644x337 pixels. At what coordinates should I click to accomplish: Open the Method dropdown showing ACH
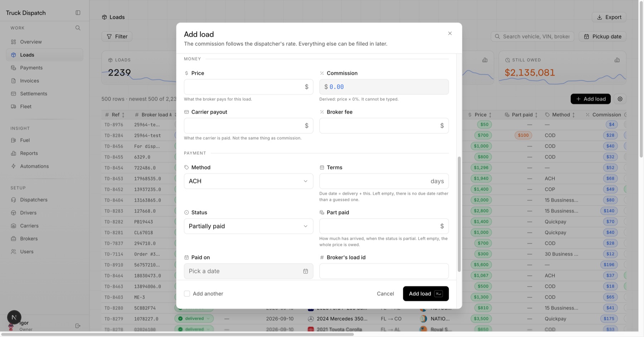[x=248, y=181]
